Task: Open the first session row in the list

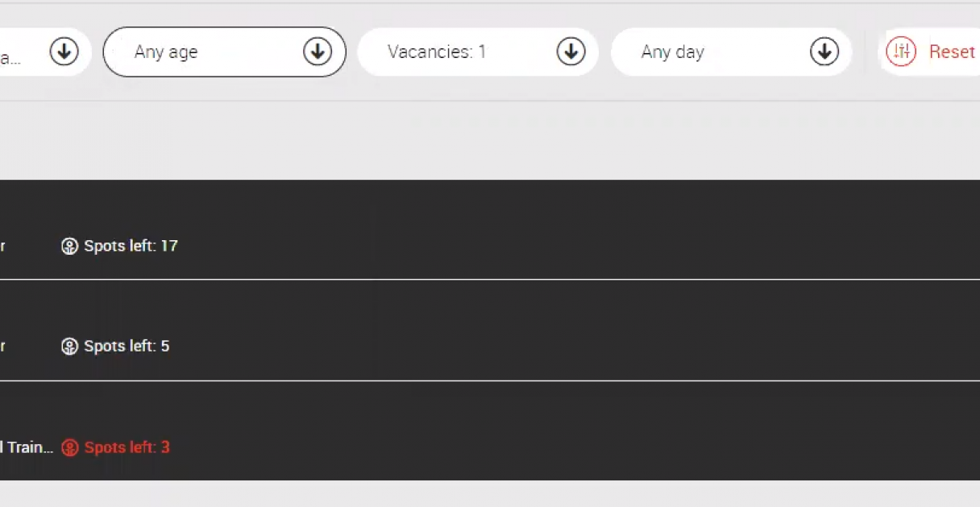Action: point(490,229)
